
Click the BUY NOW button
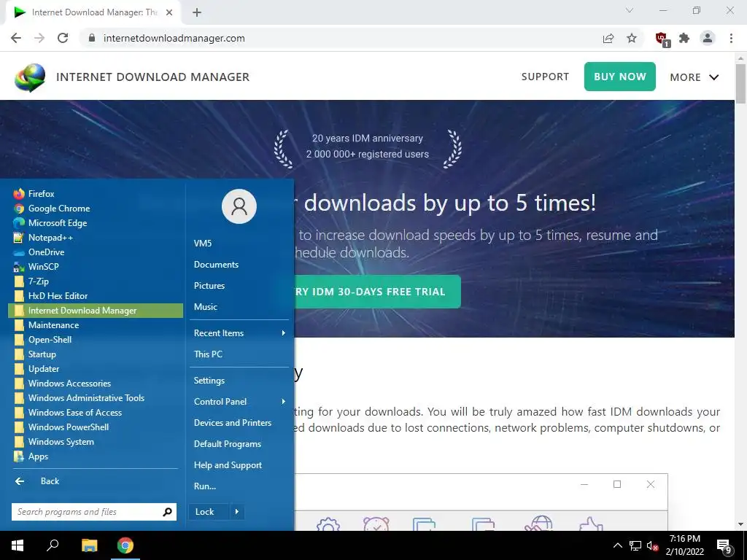pos(620,77)
